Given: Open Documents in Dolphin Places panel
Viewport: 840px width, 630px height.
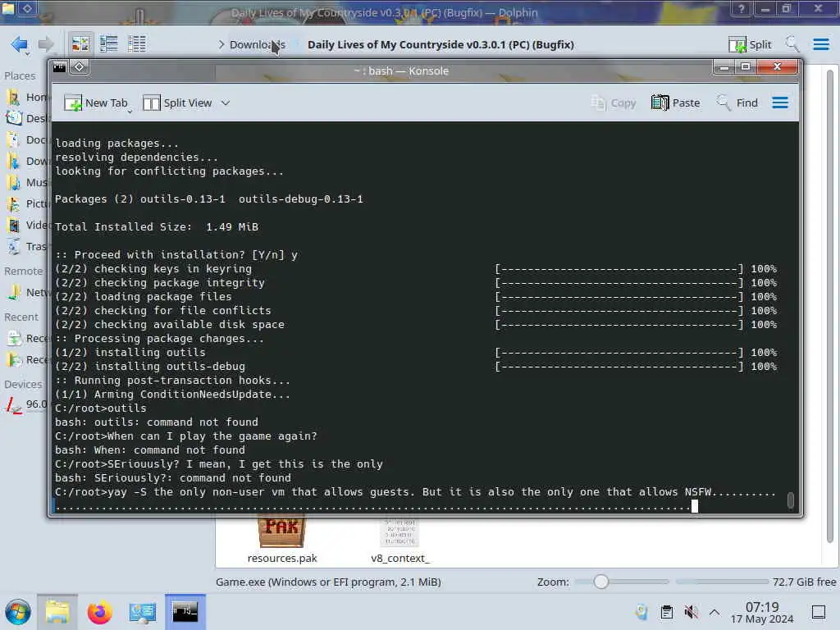Looking at the screenshot, I should (x=27, y=139).
